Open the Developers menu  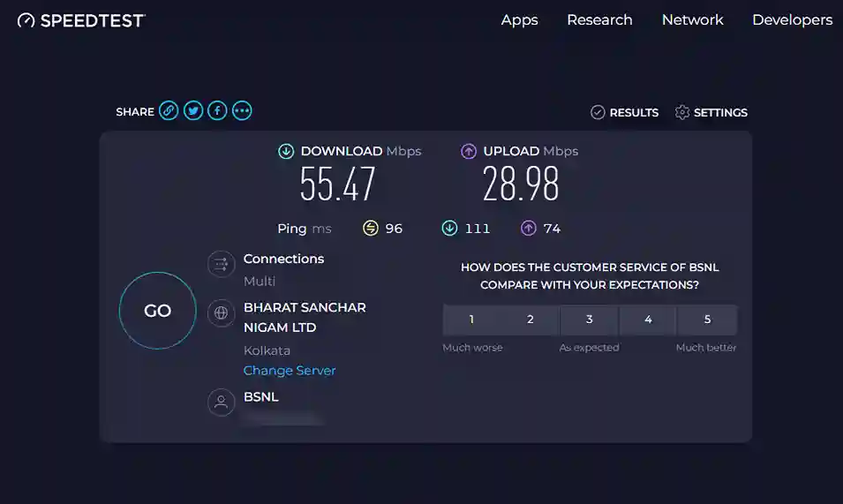(792, 20)
